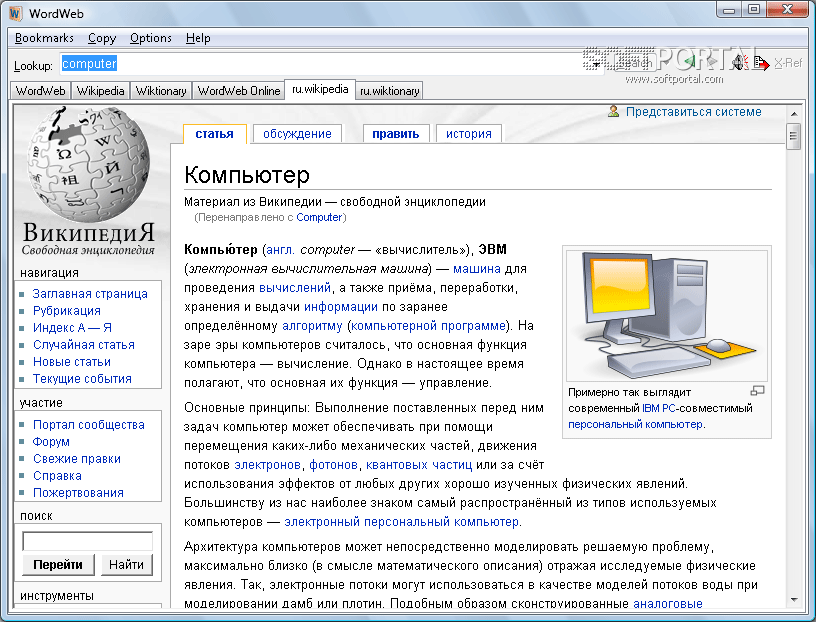The width and height of the screenshot is (816, 622).
Task: Open the Copy menu
Action: click(101, 38)
